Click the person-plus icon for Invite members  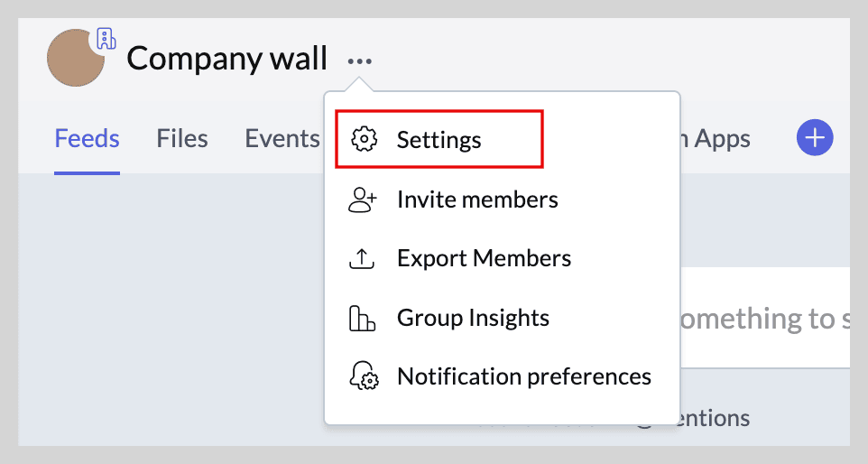click(363, 200)
